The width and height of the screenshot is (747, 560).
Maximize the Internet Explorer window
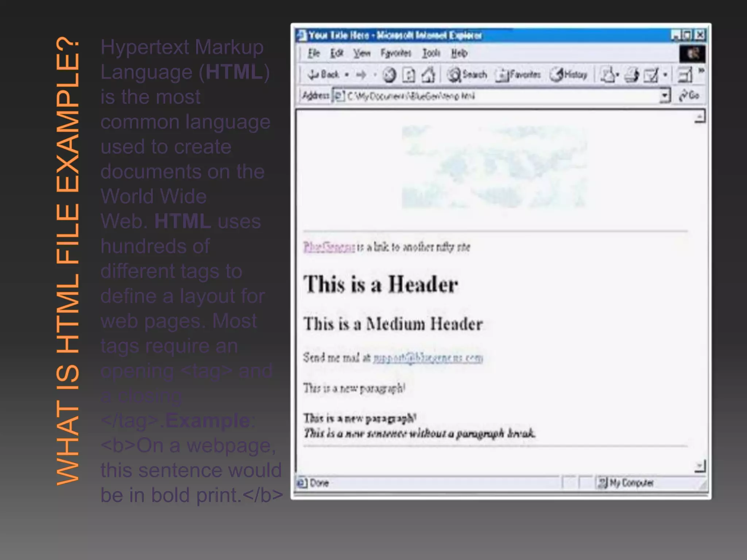[x=687, y=35]
